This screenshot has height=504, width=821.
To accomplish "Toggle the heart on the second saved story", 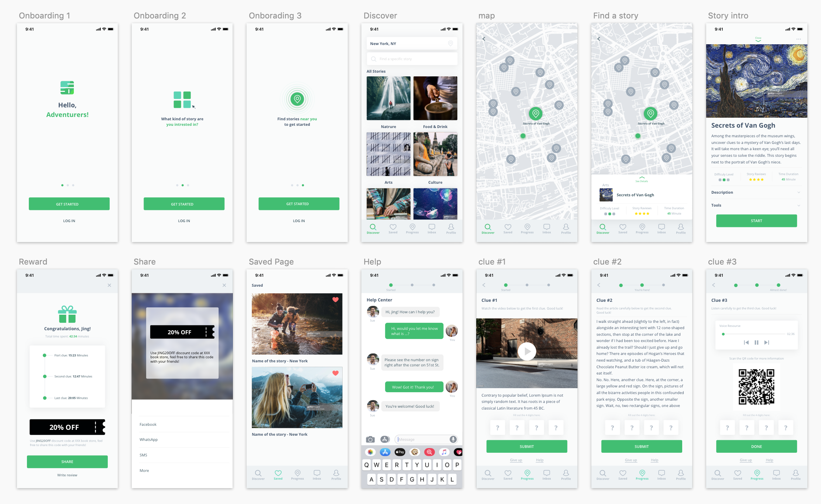I will (335, 373).
